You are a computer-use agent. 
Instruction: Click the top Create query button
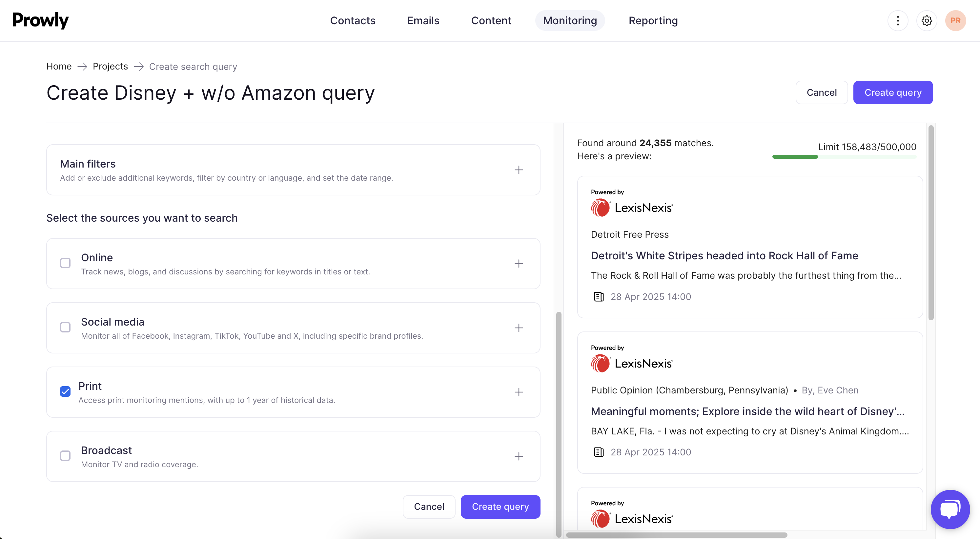point(892,92)
